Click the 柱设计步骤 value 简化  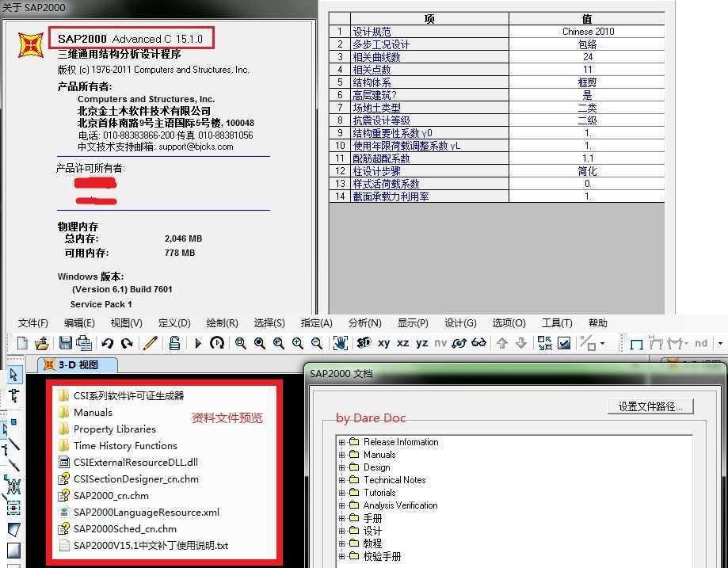(587, 171)
